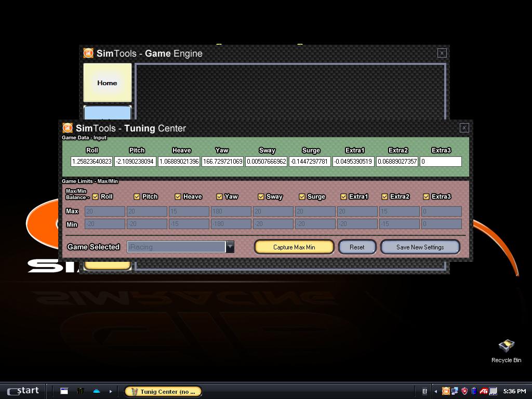Open the Recycle Bin desktop icon
Viewport: 532px width, 399px height.
[x=506, y=347]
